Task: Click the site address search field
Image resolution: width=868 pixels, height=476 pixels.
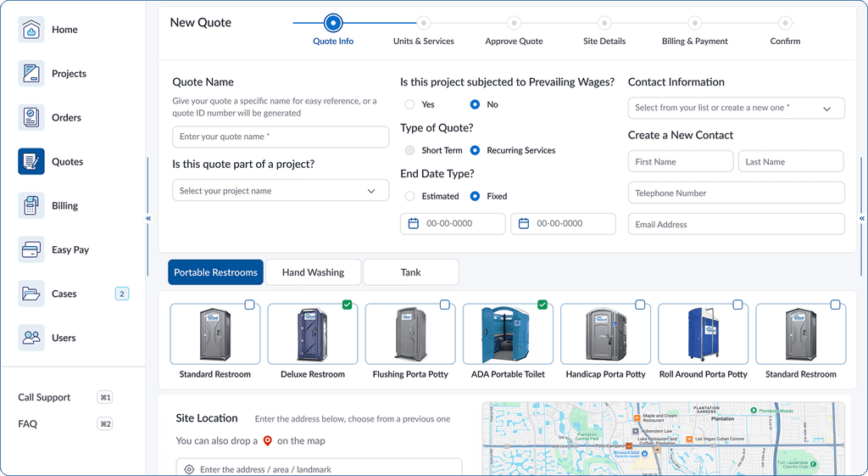Action: [x=319, y=468]
